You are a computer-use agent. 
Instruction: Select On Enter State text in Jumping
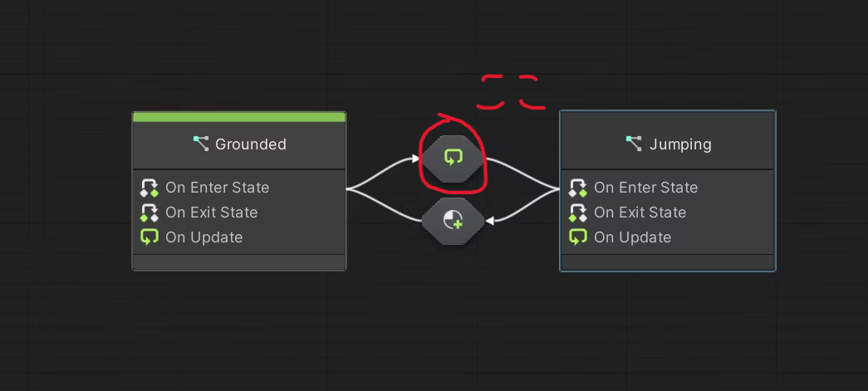(646, 188)
